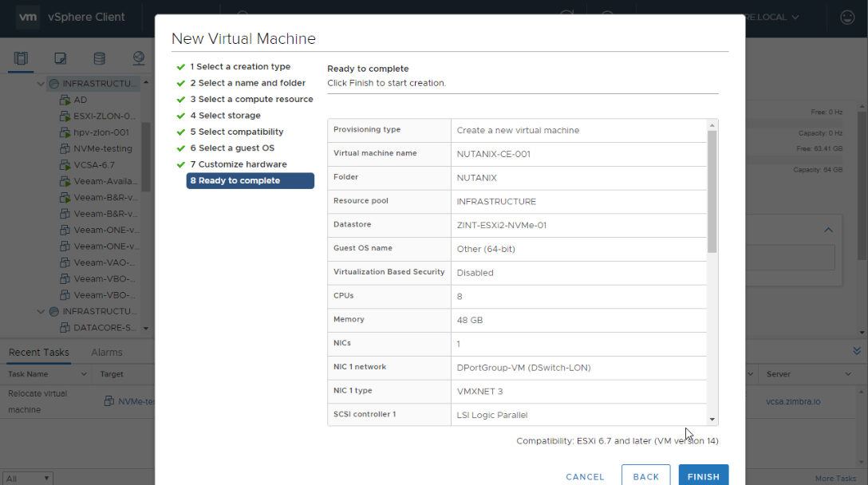
Task: Click the NUTANIX-CE-001 virtual machine name value
Action: pos(493,155)
